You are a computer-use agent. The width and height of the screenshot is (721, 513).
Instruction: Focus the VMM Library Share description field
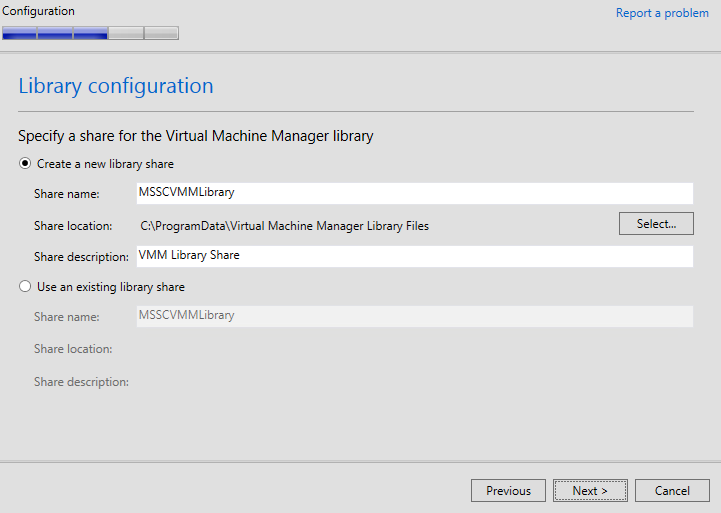pos(414,256)
